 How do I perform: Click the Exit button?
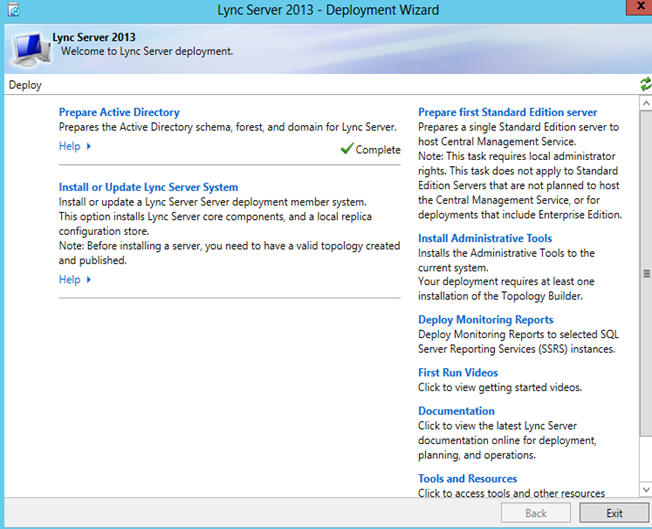pos(614,513)
